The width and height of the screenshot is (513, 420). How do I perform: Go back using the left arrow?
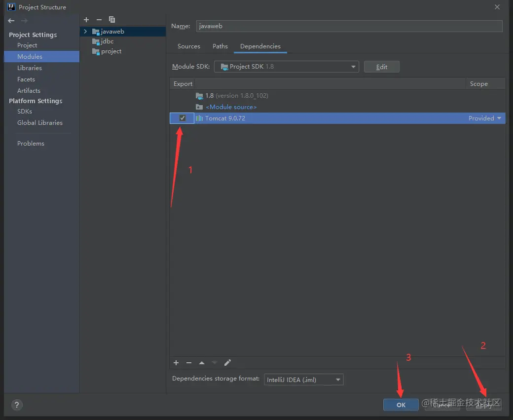[x=11, y=21]
